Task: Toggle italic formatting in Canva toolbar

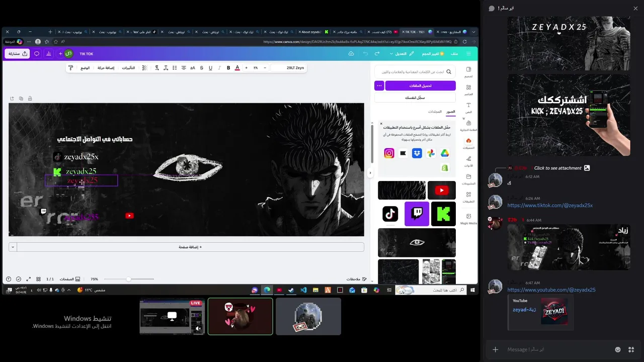Action: click(x=219, y=68)
